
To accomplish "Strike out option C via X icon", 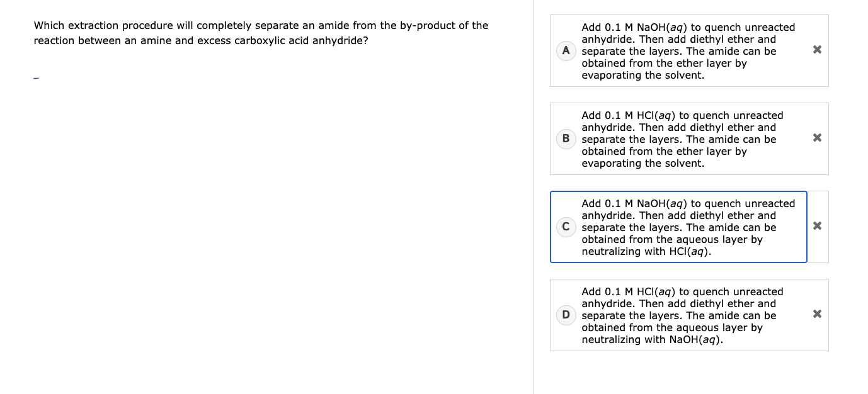I will [x=817, y=226].
